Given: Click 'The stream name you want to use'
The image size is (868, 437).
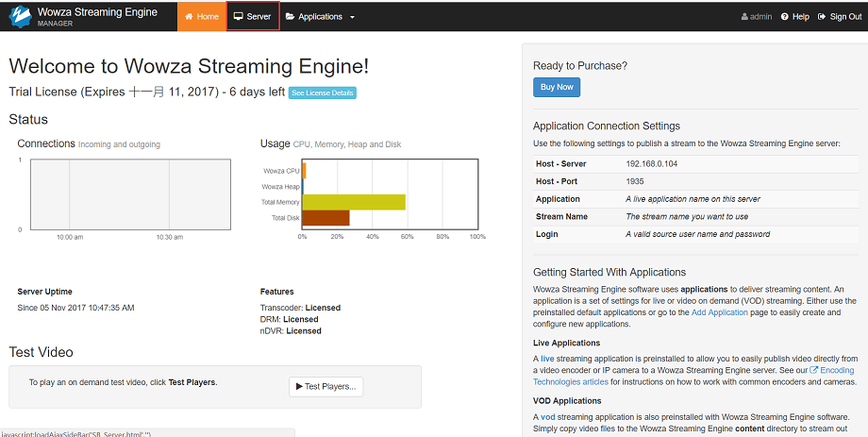Looking at the screenshot, I should pos(687,216).
